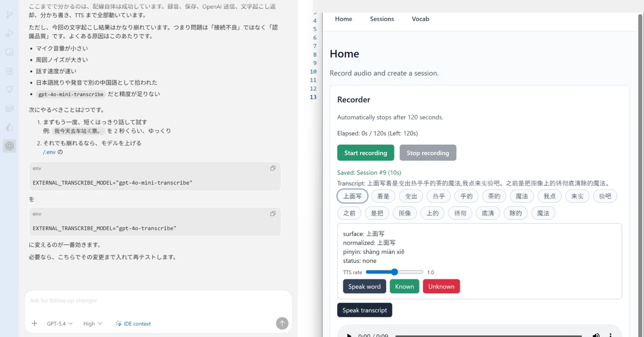Play the recorded audio
The image size is (644, 337).
(349, 335)
